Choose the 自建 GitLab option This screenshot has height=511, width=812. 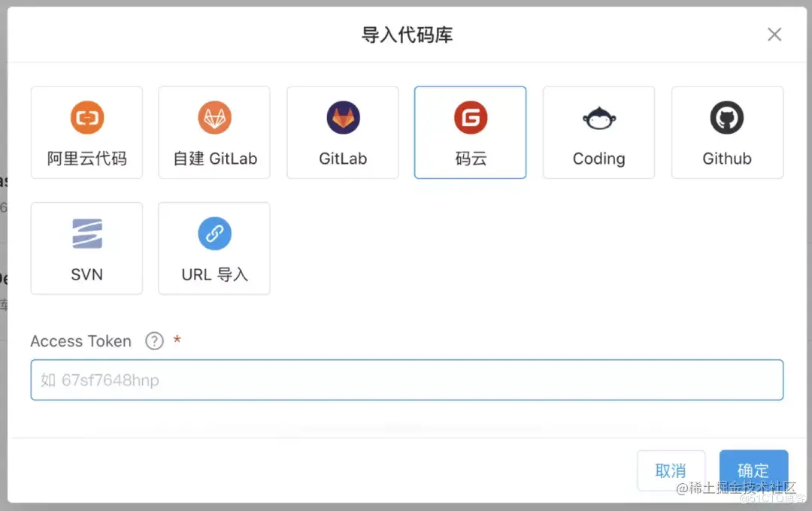pos(214,132)
